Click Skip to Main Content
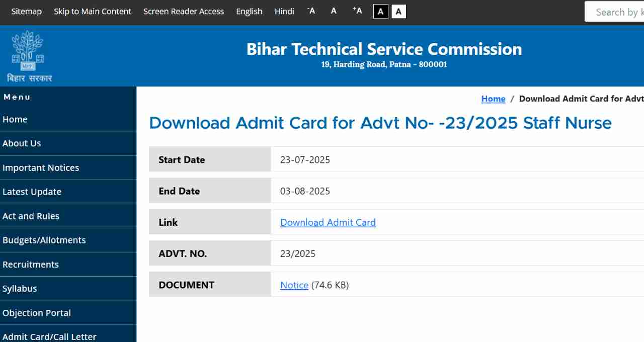644x342 pixels. tap(93, 11)
